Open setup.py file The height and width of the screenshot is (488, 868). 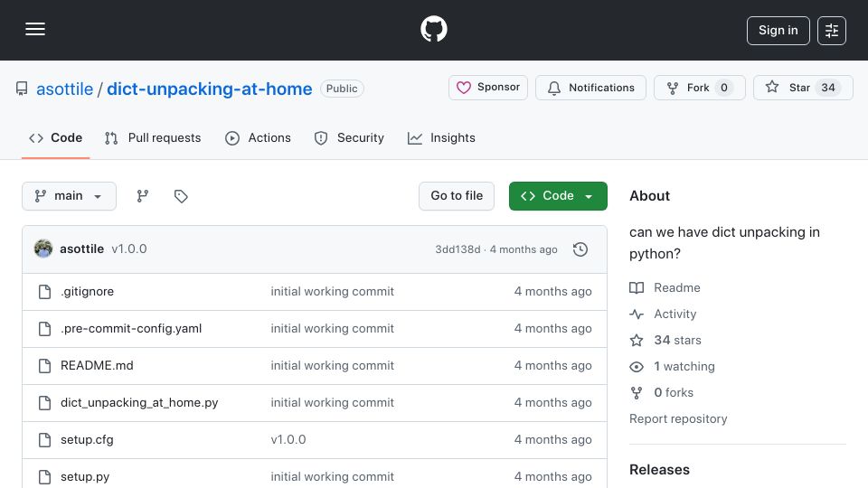pos(85,477)
